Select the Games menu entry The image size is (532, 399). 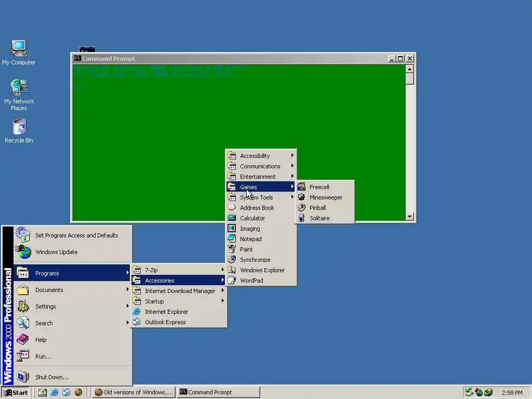click(261, 187)
